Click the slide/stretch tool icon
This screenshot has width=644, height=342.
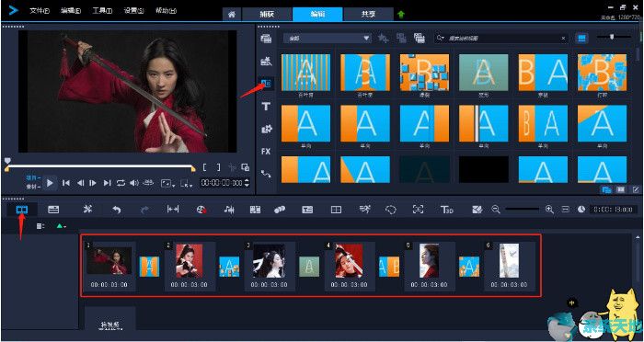[x=173, y=210]
